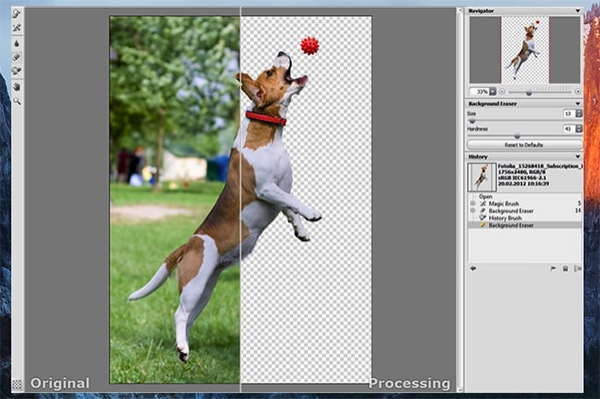Collapse the Navigator panel
The width and height of the screenshot is (600, 399).
[577, 11]
